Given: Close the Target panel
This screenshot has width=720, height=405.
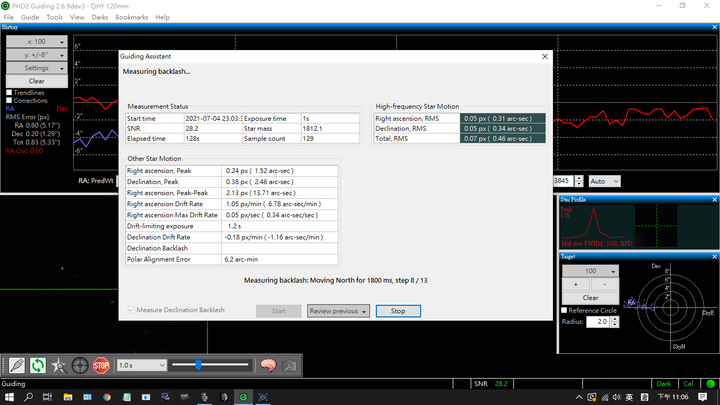Looking at the screenshot, I should click(714, 256).
